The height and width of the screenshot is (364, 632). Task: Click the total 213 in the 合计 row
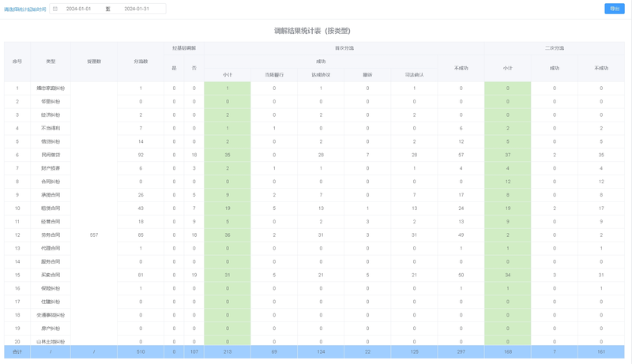tap(228, 351)
